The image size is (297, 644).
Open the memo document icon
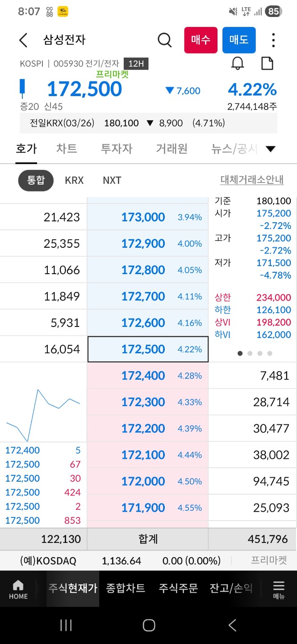(267, 64)
